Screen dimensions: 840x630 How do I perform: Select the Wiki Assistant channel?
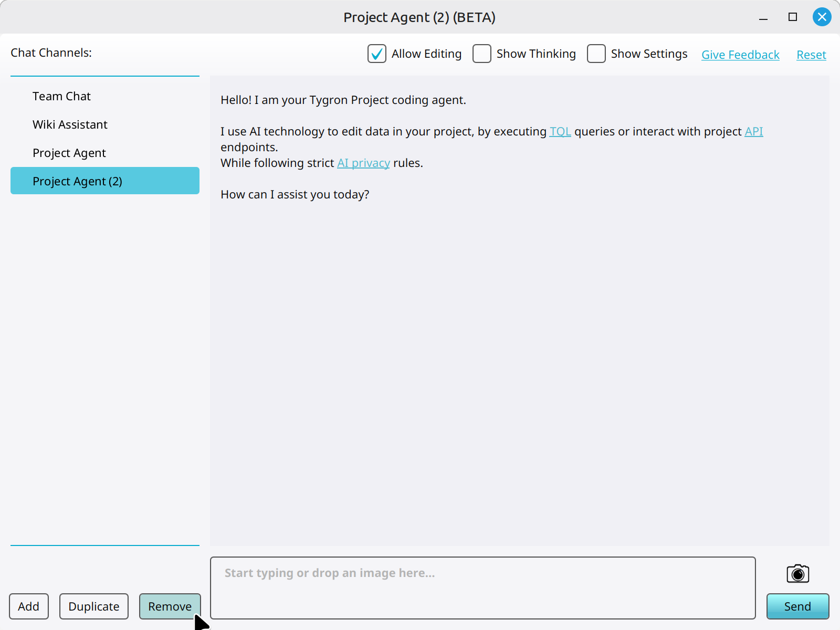(105, 124)
